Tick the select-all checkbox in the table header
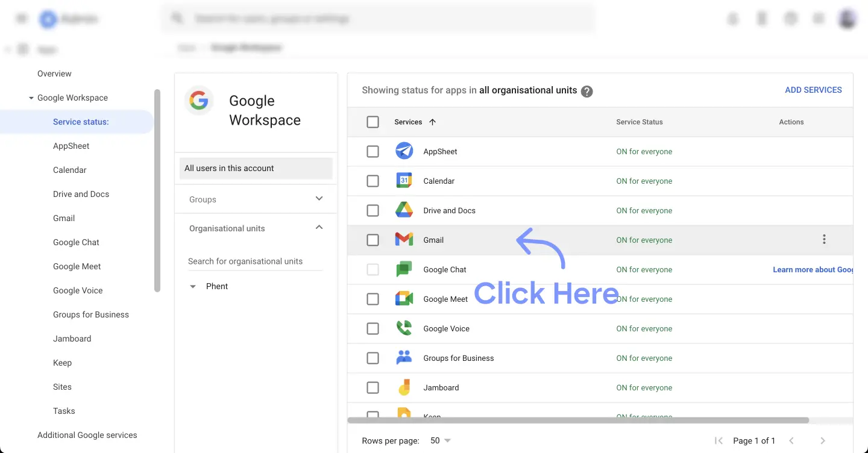868x453 pixels. pos(373,122)
